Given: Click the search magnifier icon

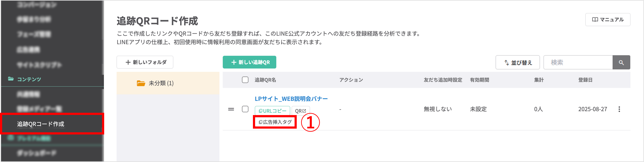Looking at the screenshot, I should pyautogui.click(x=622, y=62).
